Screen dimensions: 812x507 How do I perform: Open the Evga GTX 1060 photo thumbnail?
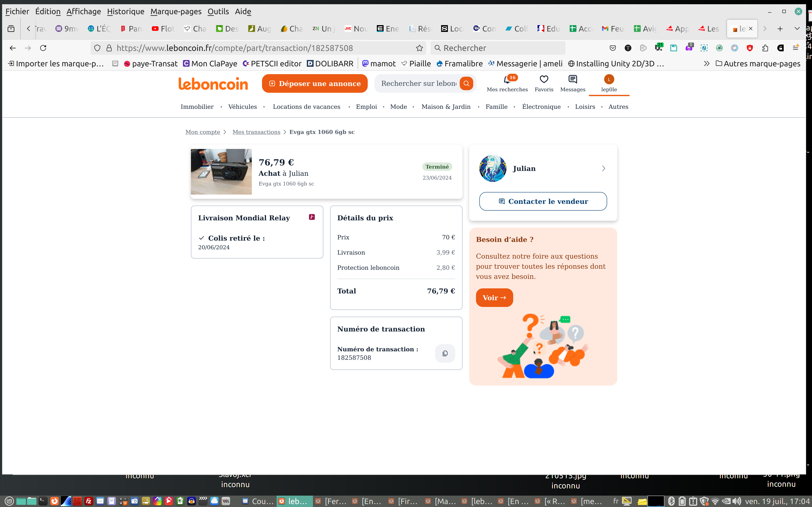point(221,172)
